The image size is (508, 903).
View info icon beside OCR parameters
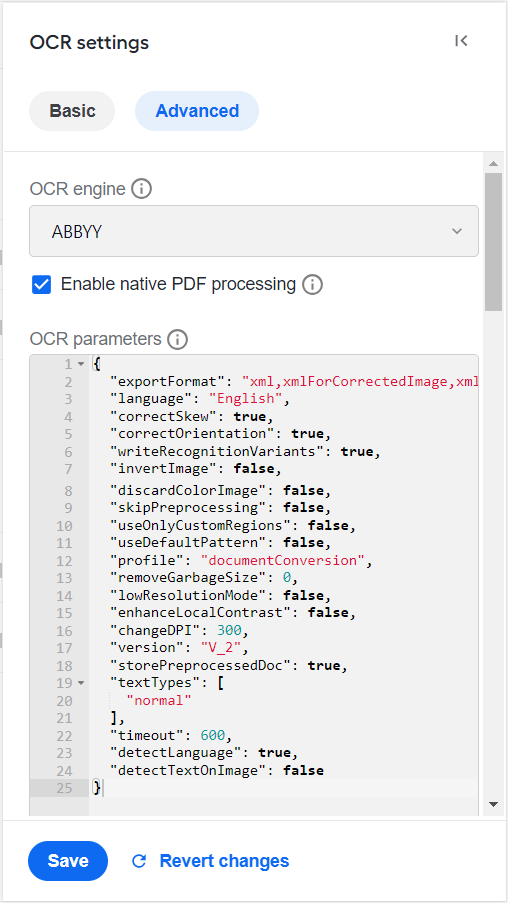tap(177, 339)
